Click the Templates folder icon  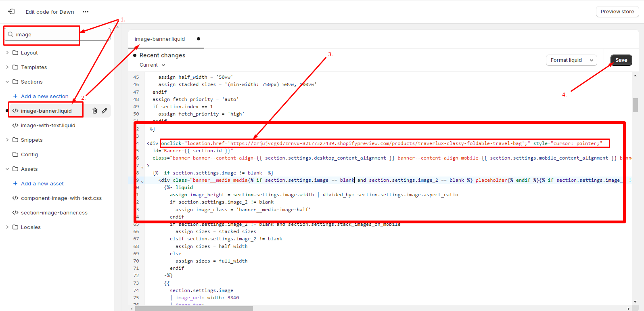pyautogui.click(x=15, y=67)
